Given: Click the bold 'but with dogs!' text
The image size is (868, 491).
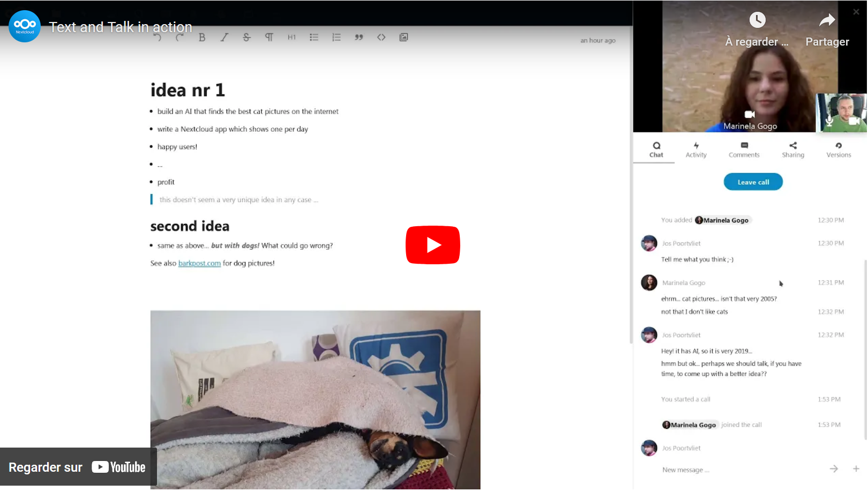Looking at the screenshot, I should click(x=235, y=245).
